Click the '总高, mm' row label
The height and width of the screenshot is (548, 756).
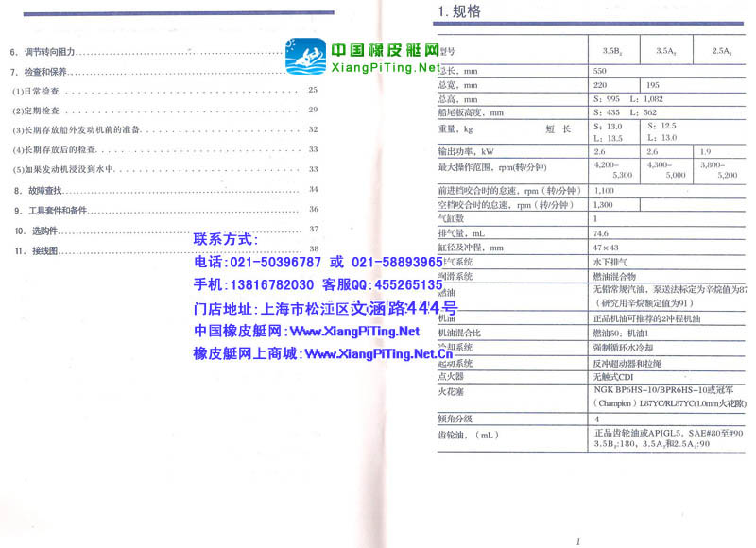click(457, 99)
